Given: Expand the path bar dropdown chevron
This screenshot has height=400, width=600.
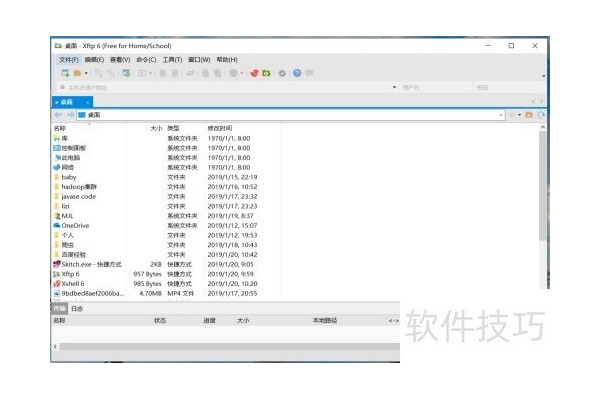Looking at the screenshot, I should pyautogui.click(x=501, y=115).
